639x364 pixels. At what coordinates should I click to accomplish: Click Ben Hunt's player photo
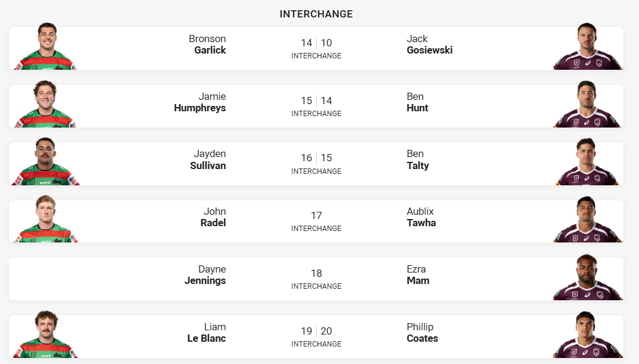point(588,104)
